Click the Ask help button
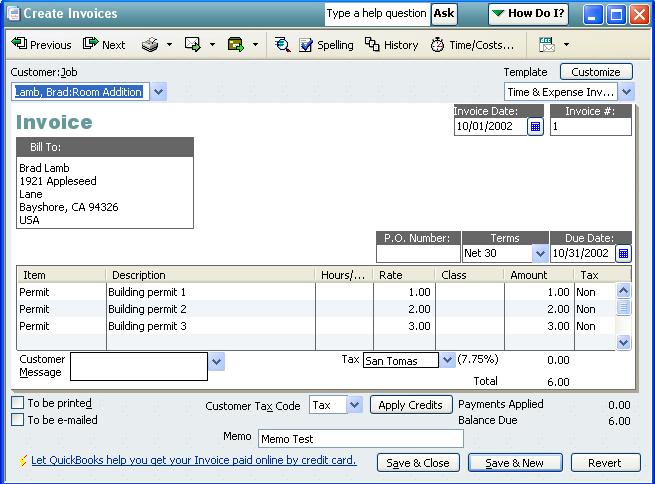Image resolution: width=655 pixels, height=484 pixels. coord(444,13)
